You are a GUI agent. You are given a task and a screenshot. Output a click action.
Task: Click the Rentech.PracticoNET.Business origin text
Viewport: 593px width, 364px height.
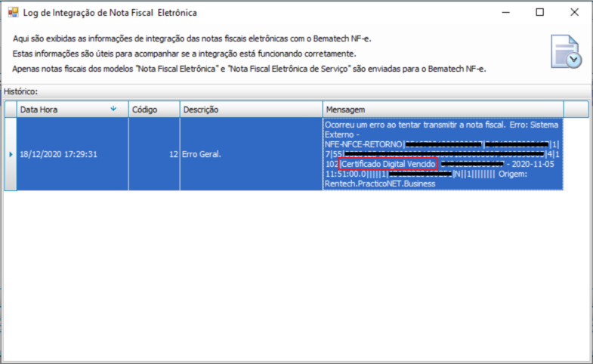(380, 184)
